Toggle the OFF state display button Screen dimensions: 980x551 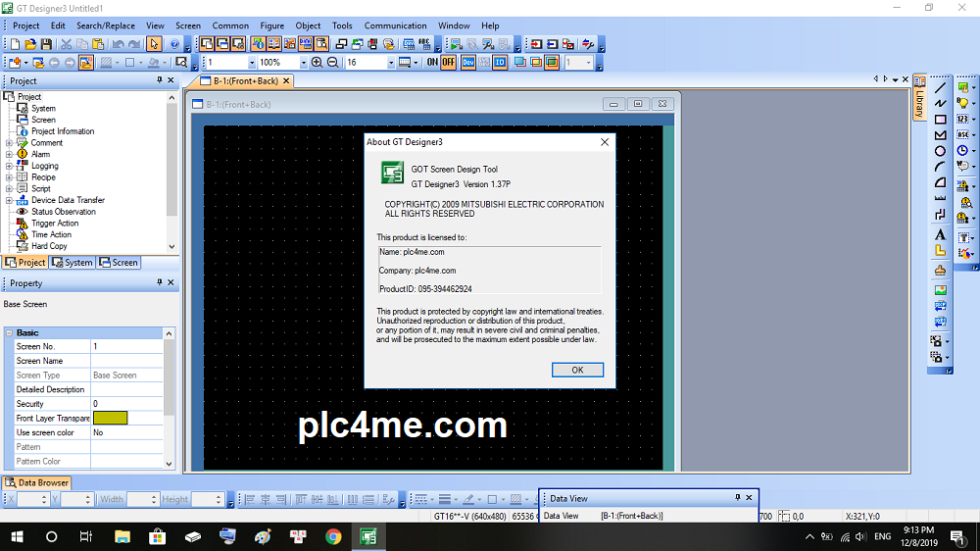coord(448,62)
